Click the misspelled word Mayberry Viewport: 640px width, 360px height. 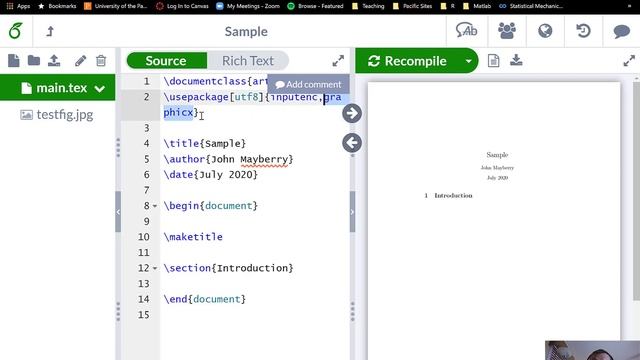[x=264, y=160]
